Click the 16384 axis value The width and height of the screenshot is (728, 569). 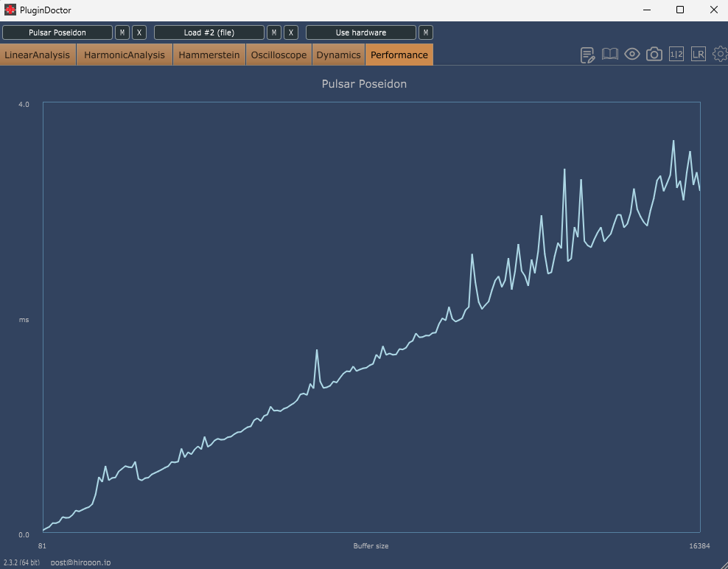pos(699,545)
